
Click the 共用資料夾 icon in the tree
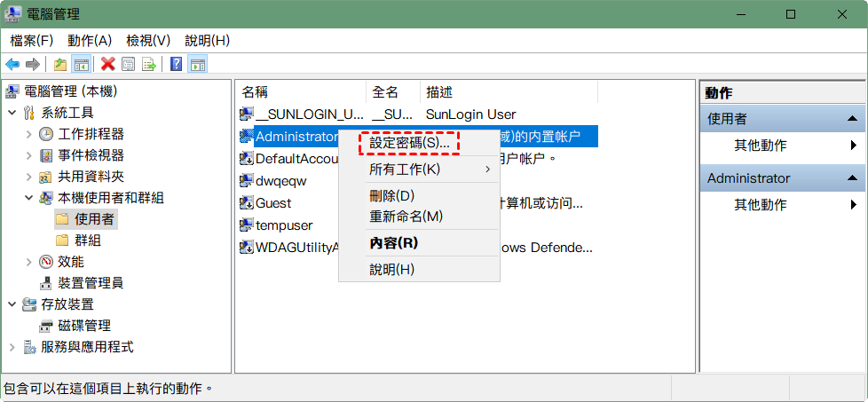click(x=46, y=177)
